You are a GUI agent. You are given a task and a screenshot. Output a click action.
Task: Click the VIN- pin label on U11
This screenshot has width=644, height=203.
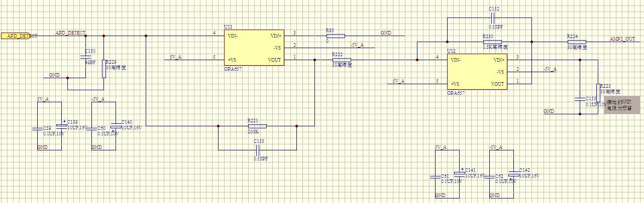coord(233,36)
